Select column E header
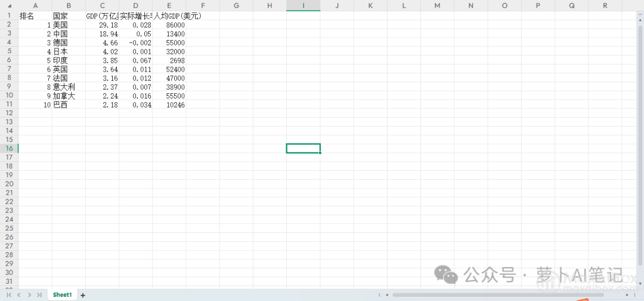644x301 pixels. tap(169, 6)
